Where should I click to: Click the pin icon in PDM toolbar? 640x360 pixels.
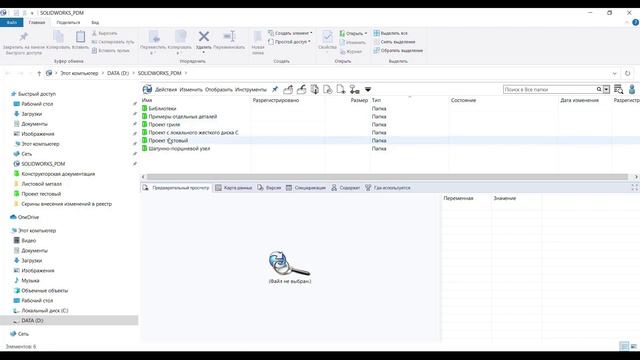[275, 89]
